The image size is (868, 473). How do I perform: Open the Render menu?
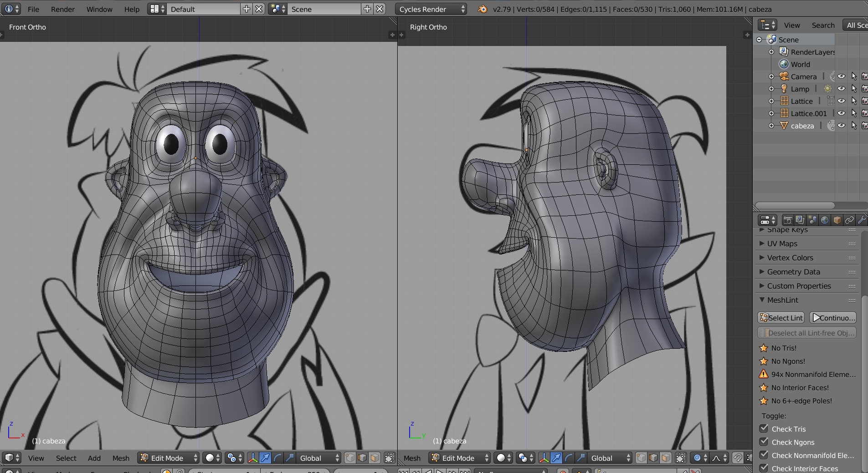click(x=63, y=9)
